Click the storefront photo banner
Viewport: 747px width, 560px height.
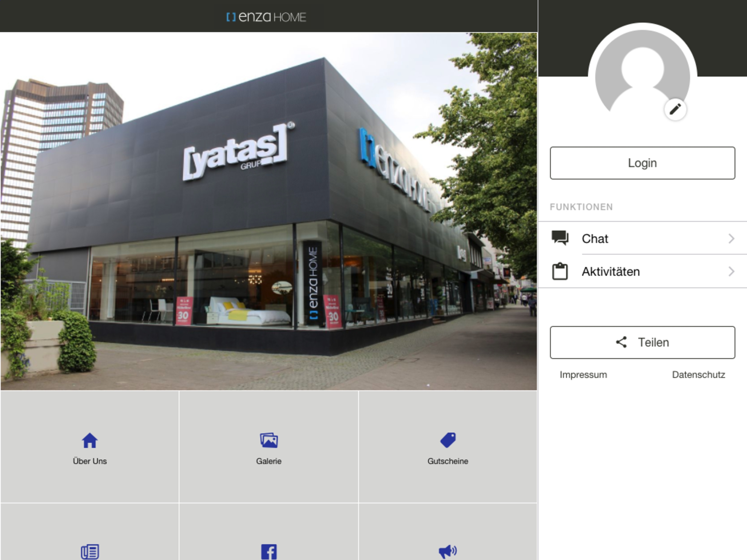pos(269,211)
